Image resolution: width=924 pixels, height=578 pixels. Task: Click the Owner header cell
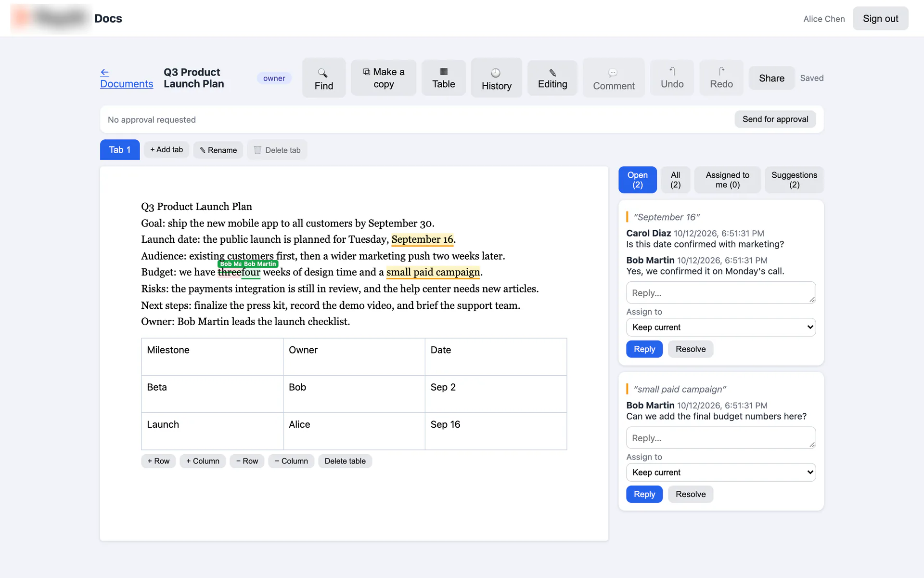[x=354, y=356]
